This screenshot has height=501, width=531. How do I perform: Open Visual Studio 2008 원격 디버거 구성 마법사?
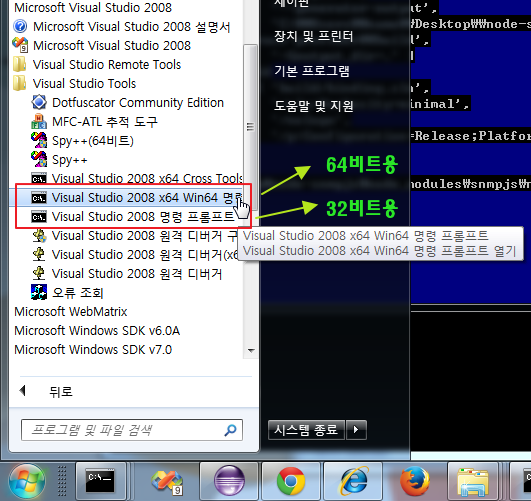[135, 236]
